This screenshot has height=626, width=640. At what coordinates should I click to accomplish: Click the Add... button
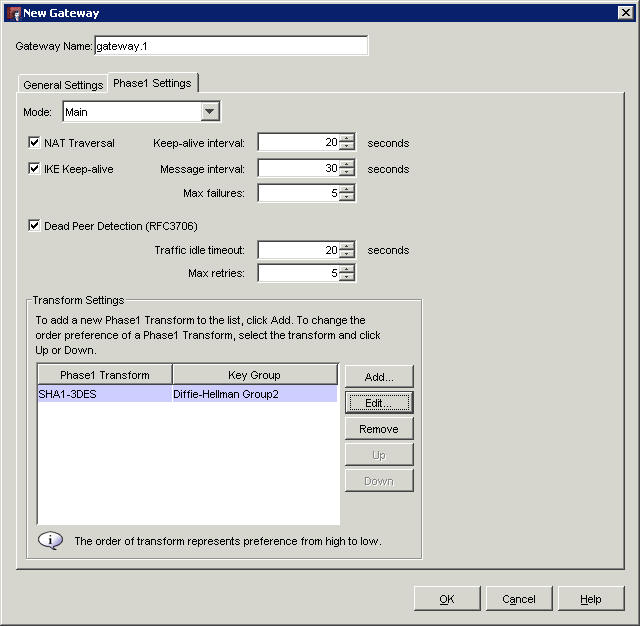point(379,377)
